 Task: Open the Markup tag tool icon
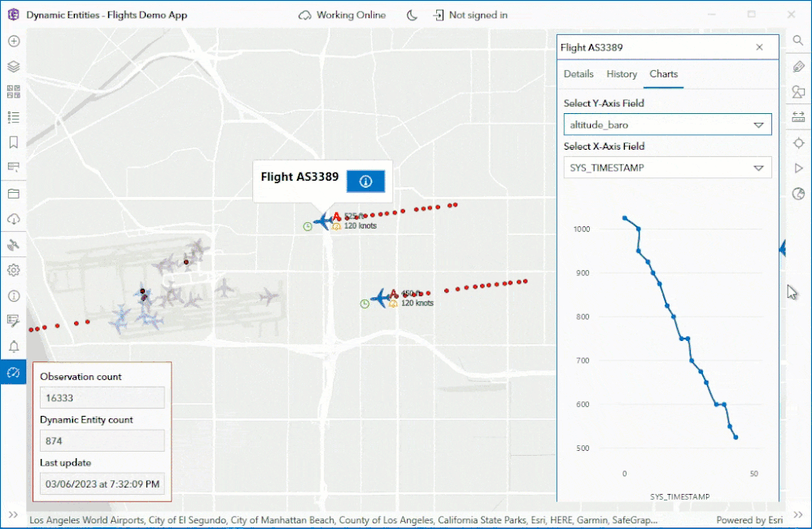pos(798,66)
